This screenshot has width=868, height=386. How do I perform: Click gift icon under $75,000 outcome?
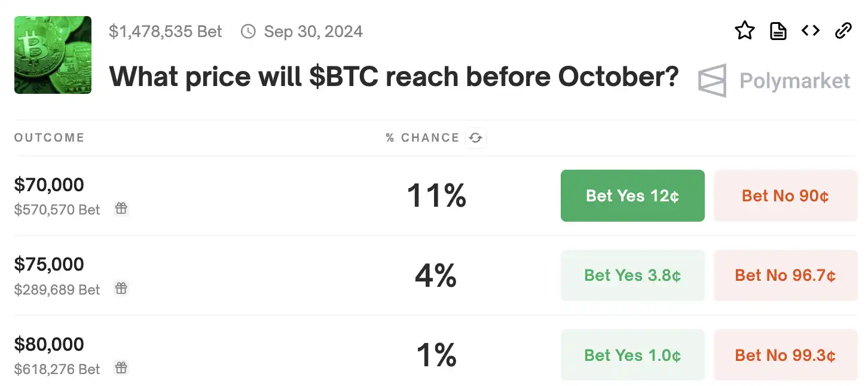coord(121,289)
